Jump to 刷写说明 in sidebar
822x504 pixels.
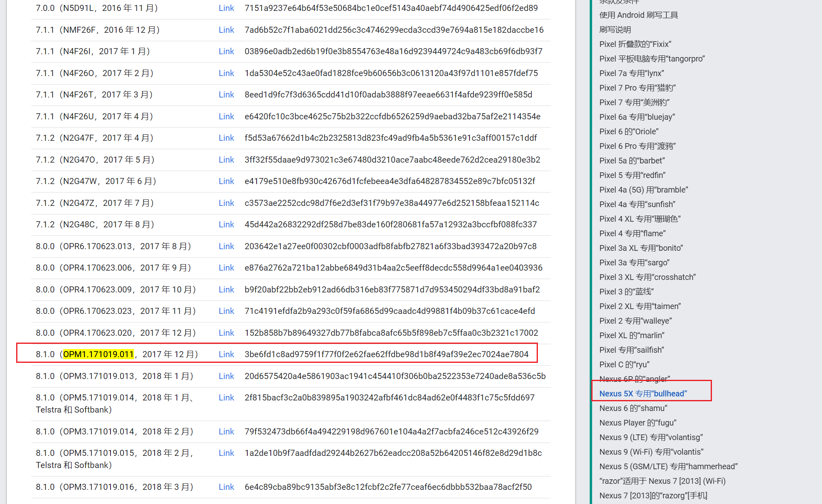(615, 30)
